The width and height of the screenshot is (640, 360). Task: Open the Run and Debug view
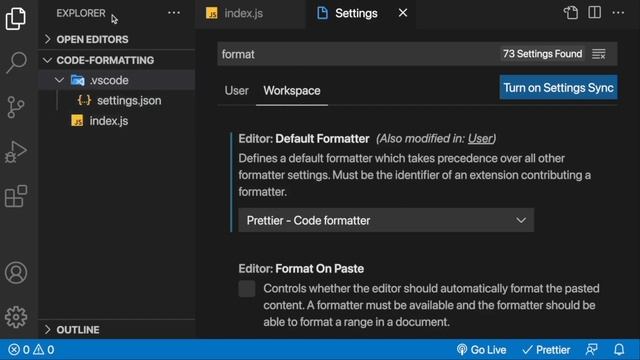(x=16, y=152)
